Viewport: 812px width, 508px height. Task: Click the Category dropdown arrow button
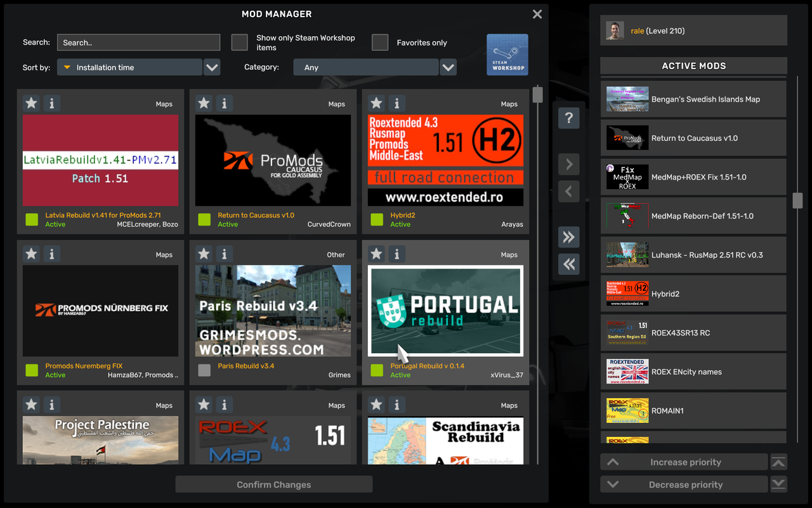click(x=449, y=67)
